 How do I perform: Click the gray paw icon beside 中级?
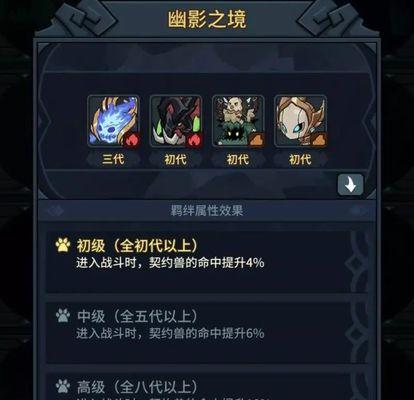[63, 315]
